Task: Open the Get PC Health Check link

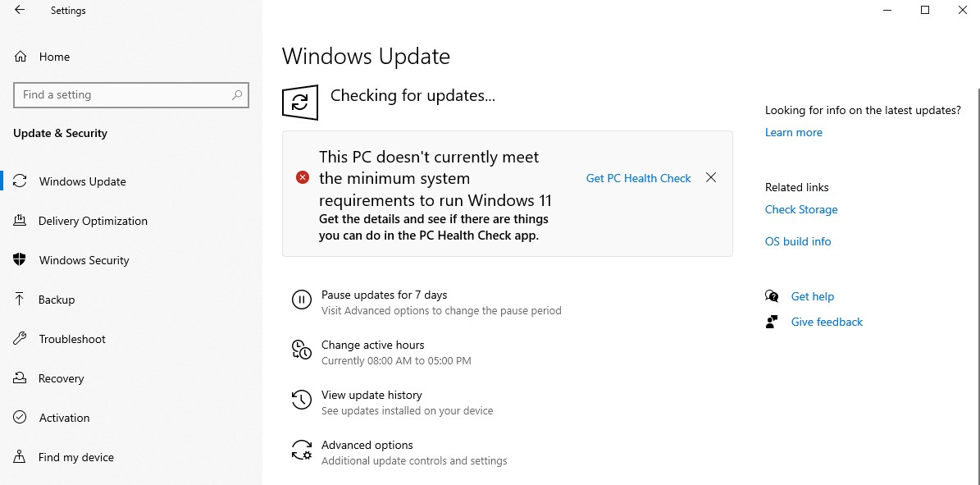Action: click(x=638, y=178)
